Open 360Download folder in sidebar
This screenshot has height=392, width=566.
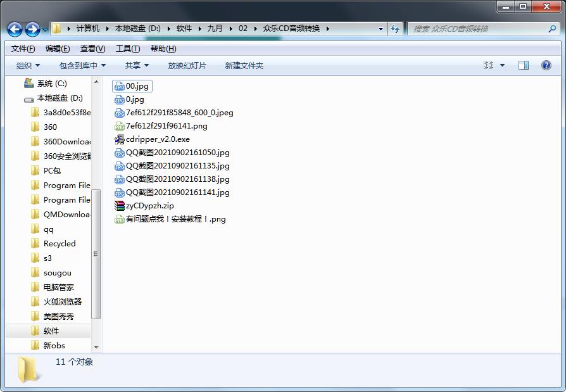[61, 141]
